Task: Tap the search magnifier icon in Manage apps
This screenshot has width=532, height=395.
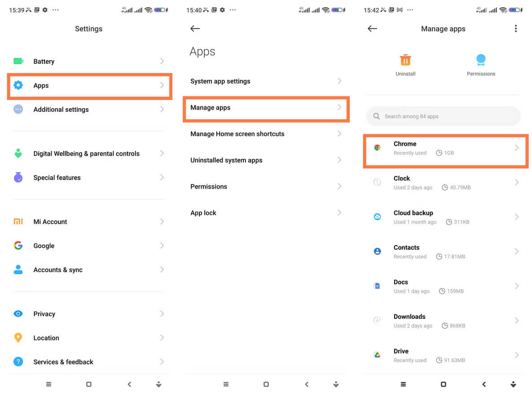Action: 377,116
